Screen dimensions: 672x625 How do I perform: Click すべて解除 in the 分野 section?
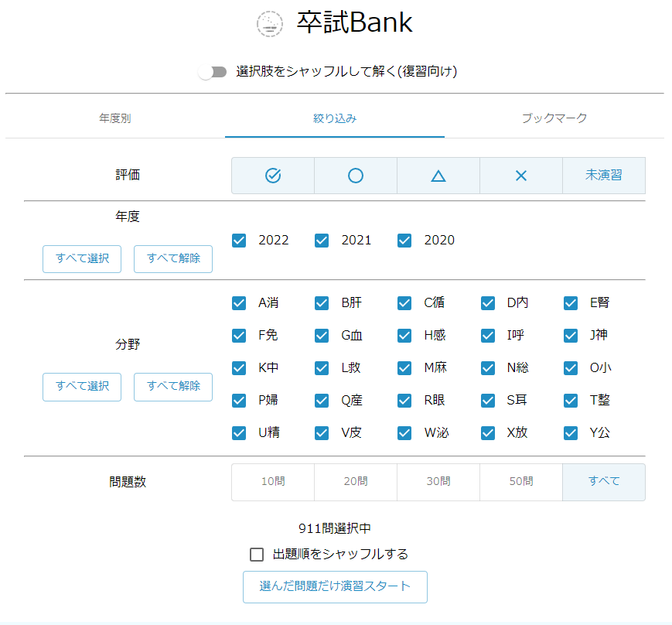pyautogui.click(x=173, y=387)
